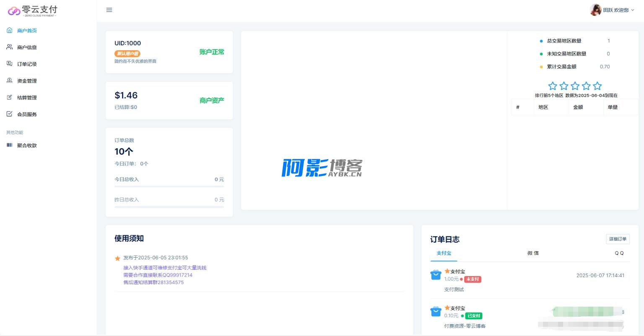
Task: Click the first star in rating row
Action: 553,86
